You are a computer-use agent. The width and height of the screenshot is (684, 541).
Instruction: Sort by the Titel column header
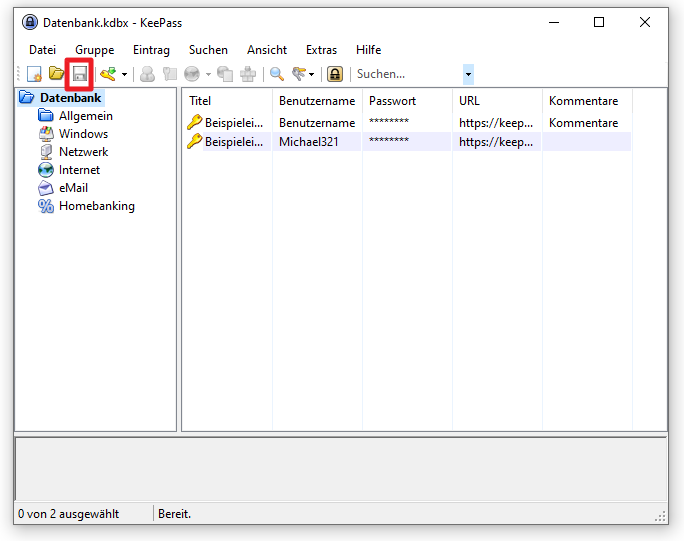(227, 101)
